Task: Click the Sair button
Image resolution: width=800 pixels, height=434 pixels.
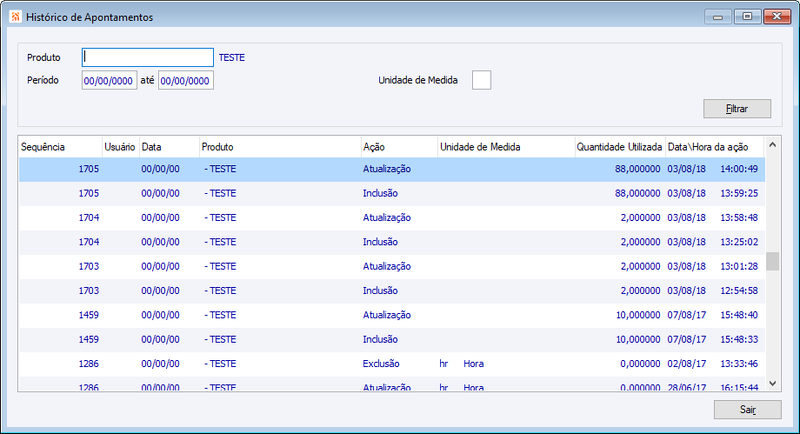Action: point(747,410)
